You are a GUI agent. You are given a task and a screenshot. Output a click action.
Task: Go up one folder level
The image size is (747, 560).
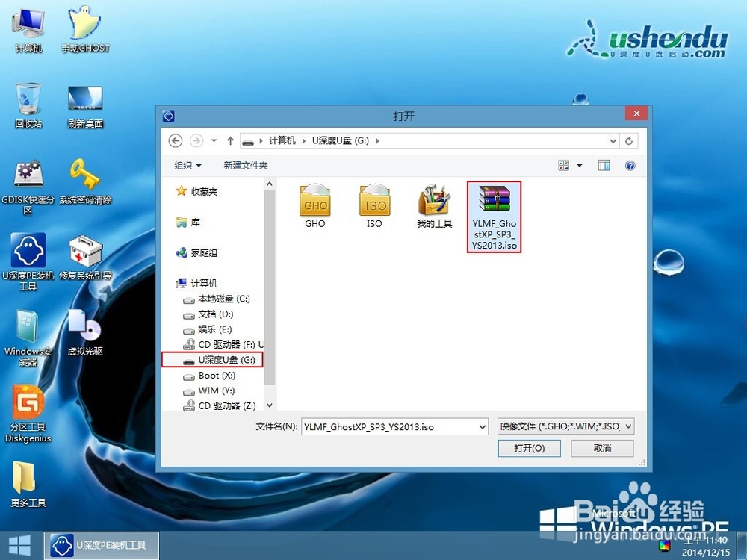point(231,140)
